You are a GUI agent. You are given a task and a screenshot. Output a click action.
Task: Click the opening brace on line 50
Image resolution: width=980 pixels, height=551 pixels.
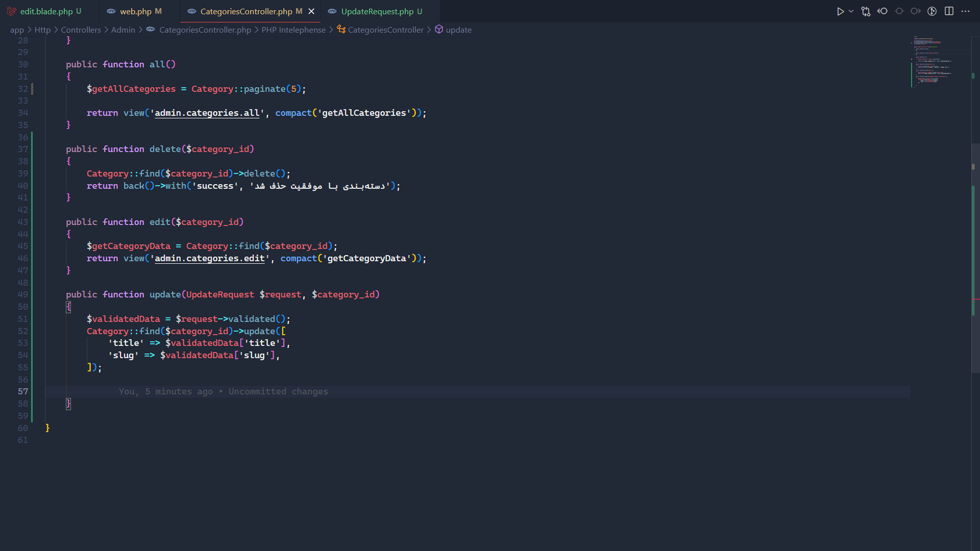[x=68, y=307]
